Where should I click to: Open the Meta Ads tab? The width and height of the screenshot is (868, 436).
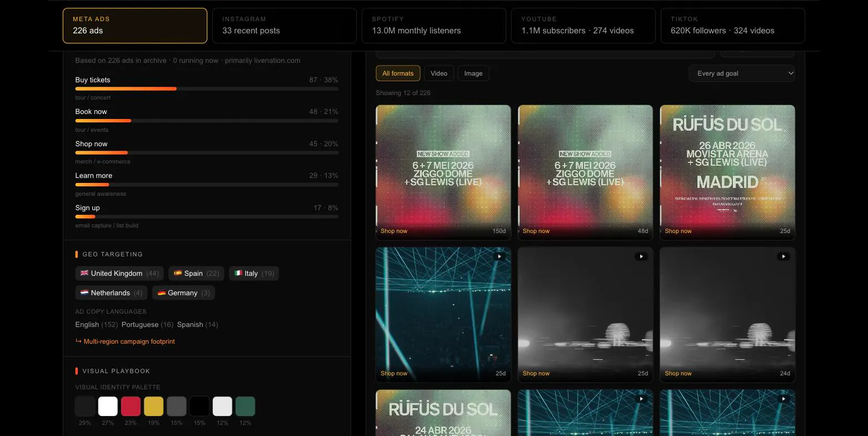coord(135,26)
